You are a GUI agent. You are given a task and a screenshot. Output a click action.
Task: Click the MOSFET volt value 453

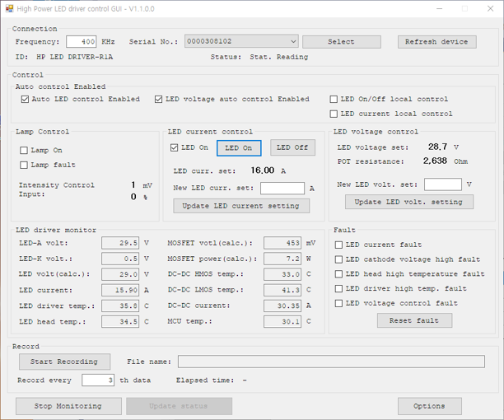(282, 243)
